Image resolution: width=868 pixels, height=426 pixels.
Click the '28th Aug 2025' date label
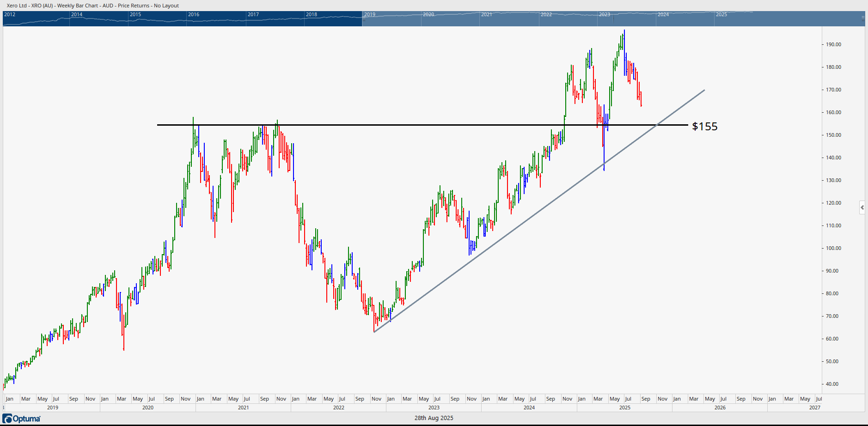click(x=434, y=418)
